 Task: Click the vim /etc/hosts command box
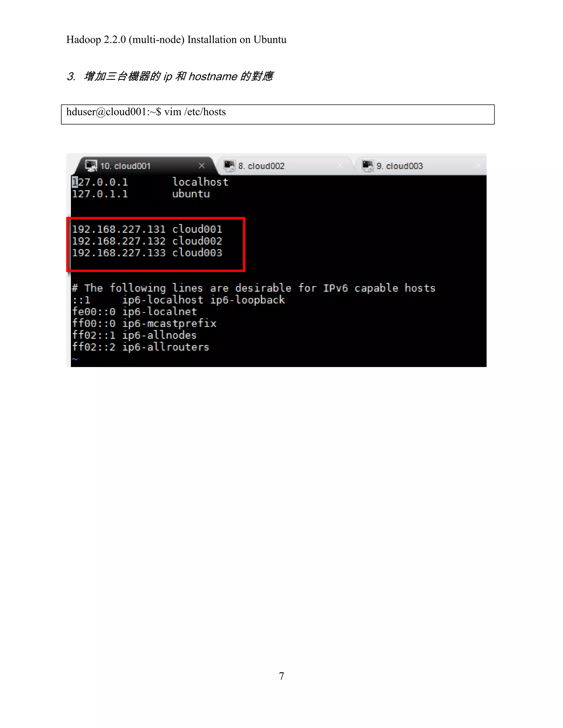tap(277, 114)
